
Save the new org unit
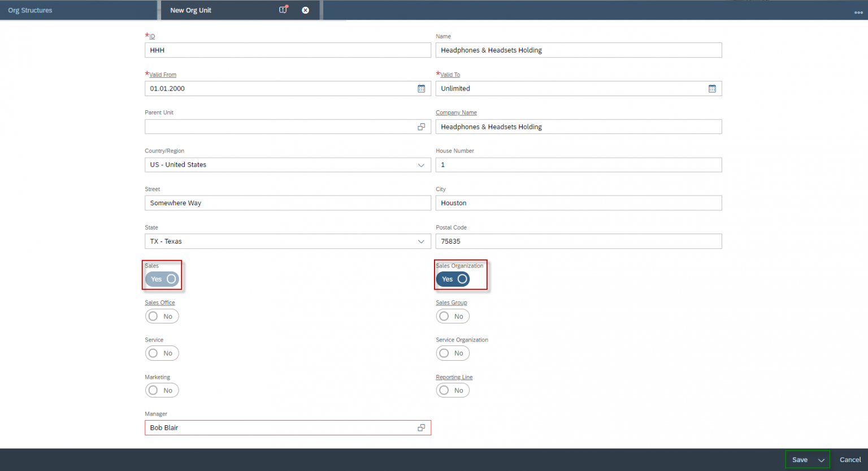(800, 459)
